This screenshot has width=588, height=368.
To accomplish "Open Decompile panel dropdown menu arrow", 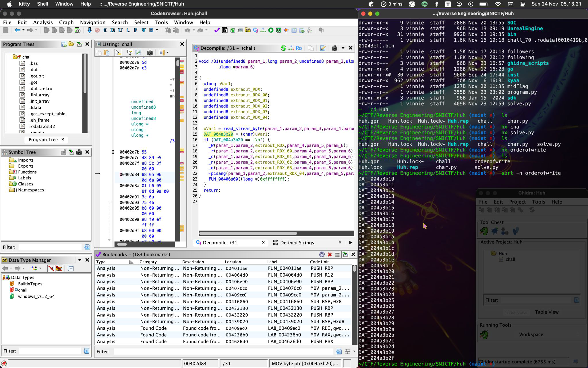I will (x=343, y=48).
